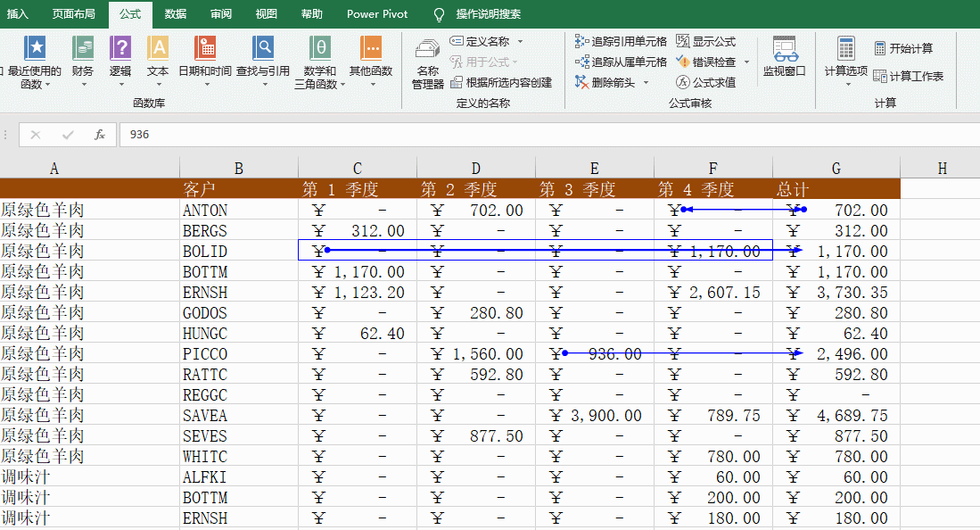Open the 最近使用的函数 function list

(x=34, y=62)
